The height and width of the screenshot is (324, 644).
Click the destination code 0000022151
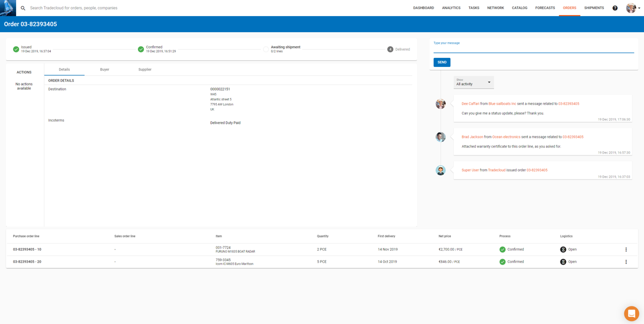click(220, 89)
